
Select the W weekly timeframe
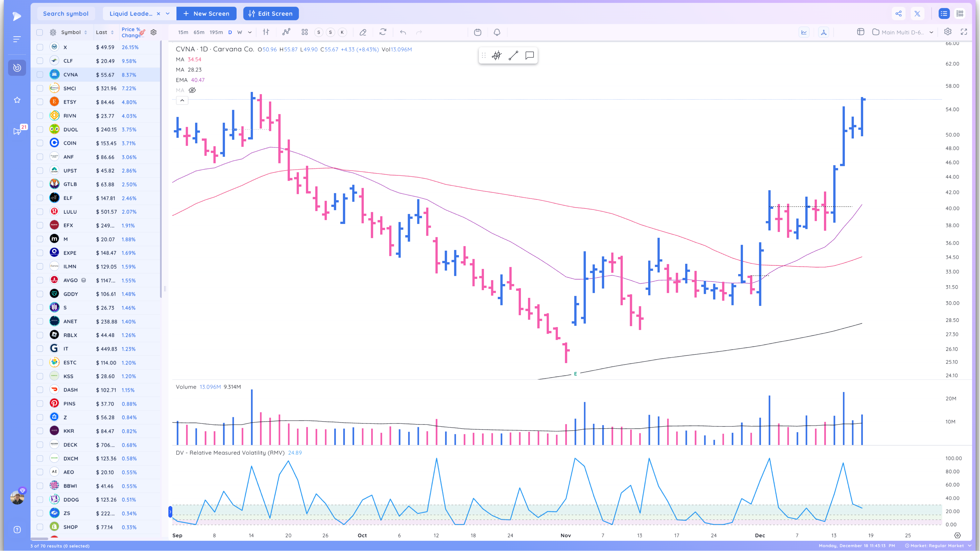click(x=240, y=32)
